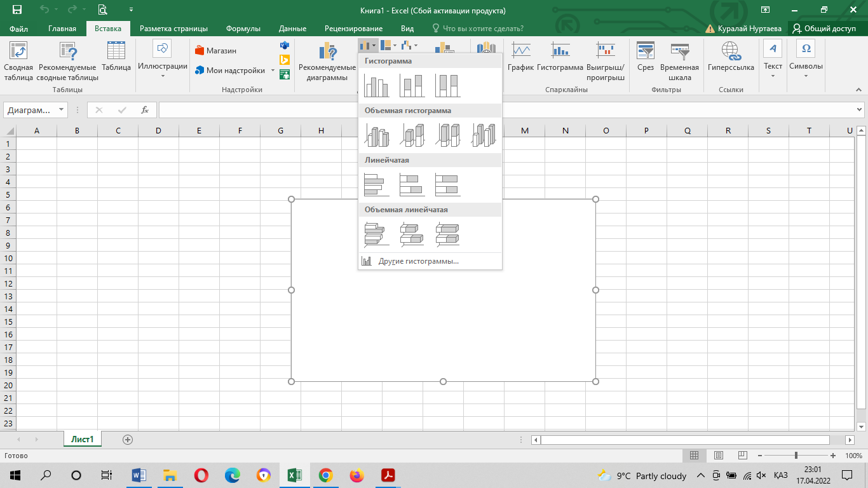Click the zoom slider handle
The image size is (868, 488).
click(x=796, y=456)
